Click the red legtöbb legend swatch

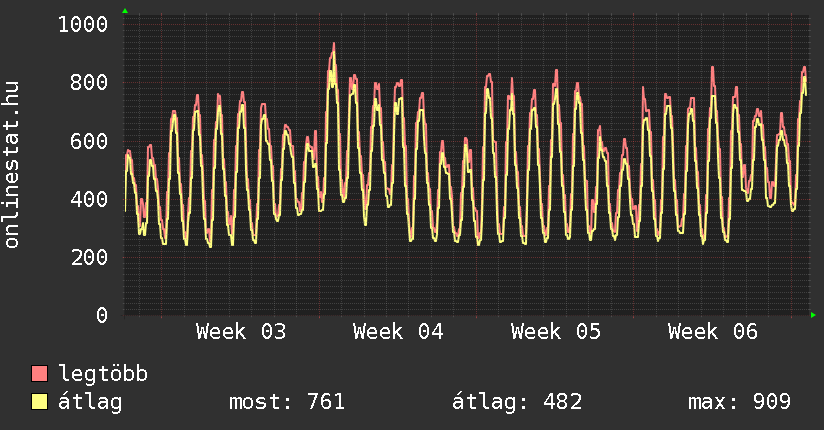click(x=40, y=374)
